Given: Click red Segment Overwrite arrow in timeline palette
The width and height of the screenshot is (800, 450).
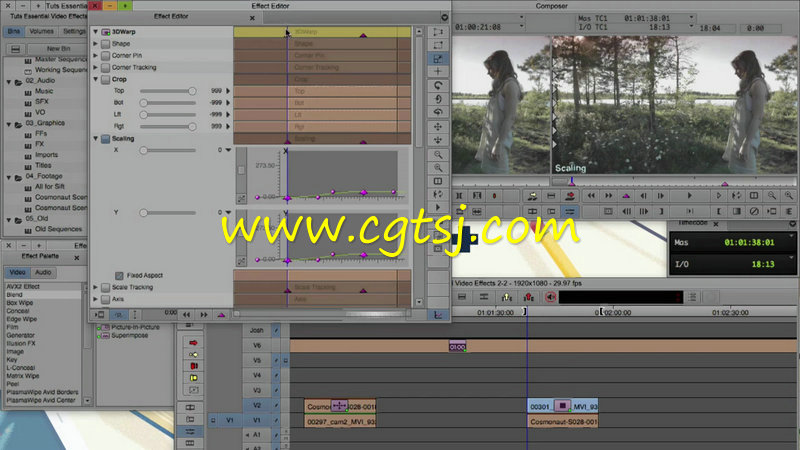Looking at the screenshot, I should point(193,343).
